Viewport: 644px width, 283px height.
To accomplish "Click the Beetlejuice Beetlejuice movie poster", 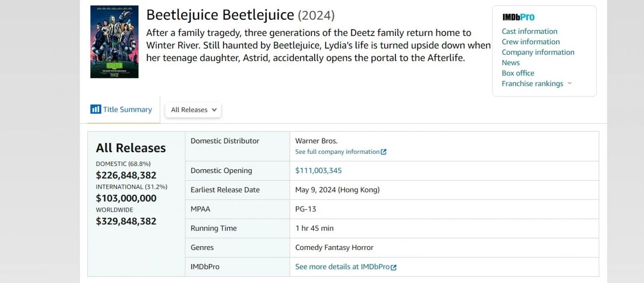I will [114, 42].
